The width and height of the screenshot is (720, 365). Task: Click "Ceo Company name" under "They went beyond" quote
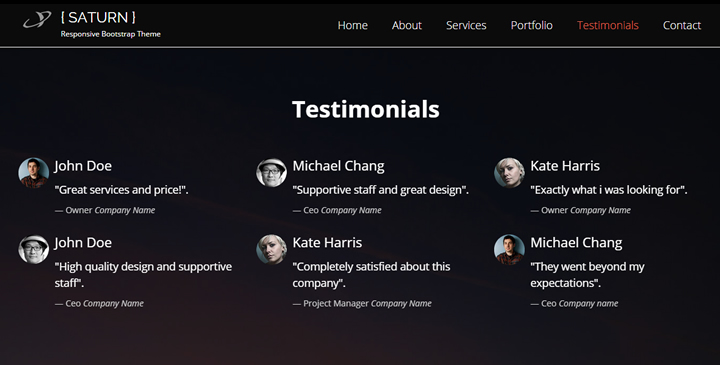click(x=574, y=303)
